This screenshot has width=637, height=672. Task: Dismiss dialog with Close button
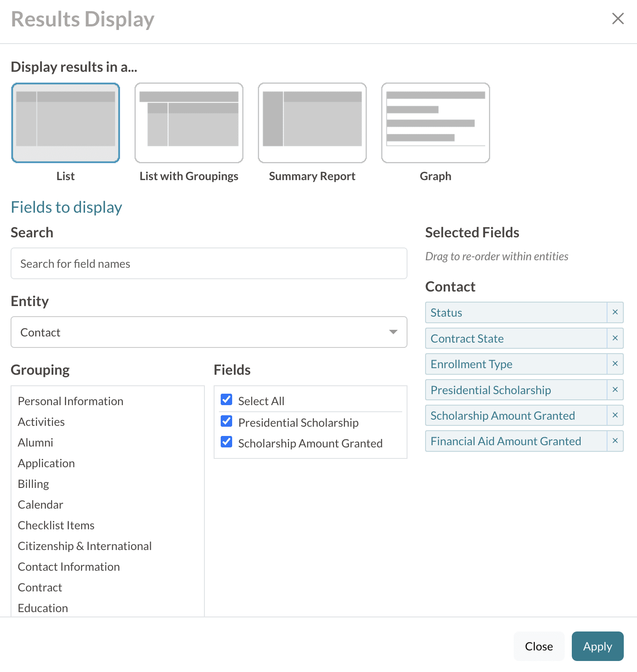[539, 646]
